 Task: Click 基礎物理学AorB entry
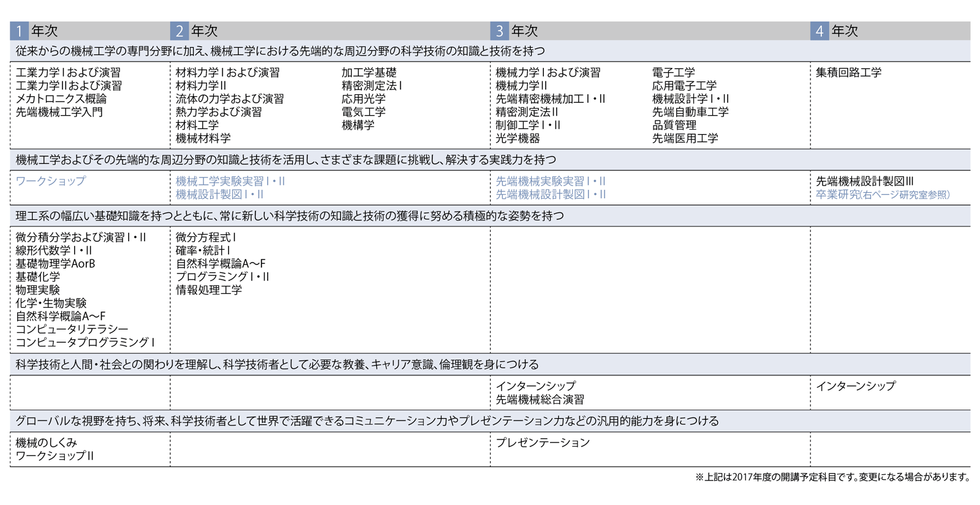[x=56, y=264]
